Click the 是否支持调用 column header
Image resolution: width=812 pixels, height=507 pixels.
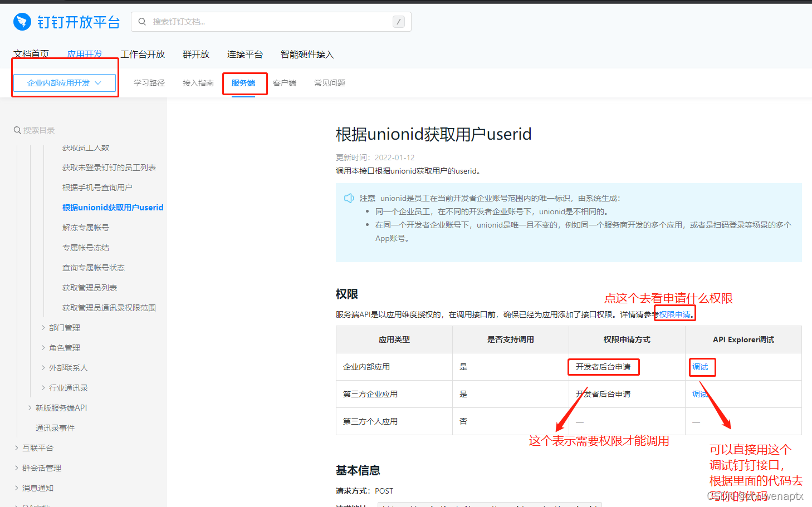(511, 339)
